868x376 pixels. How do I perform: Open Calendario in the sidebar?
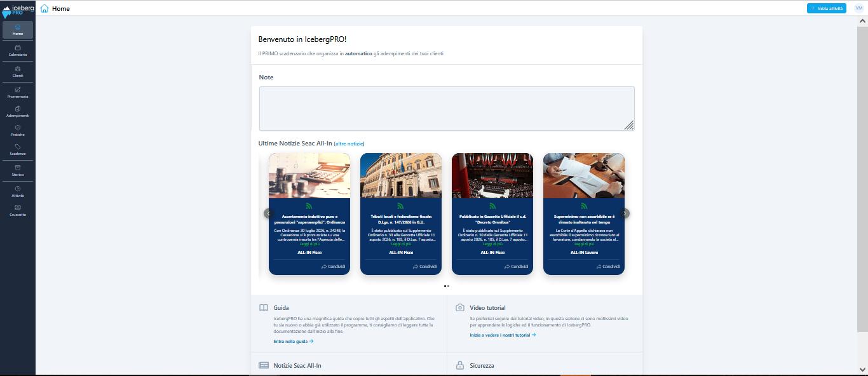(18, 51)
